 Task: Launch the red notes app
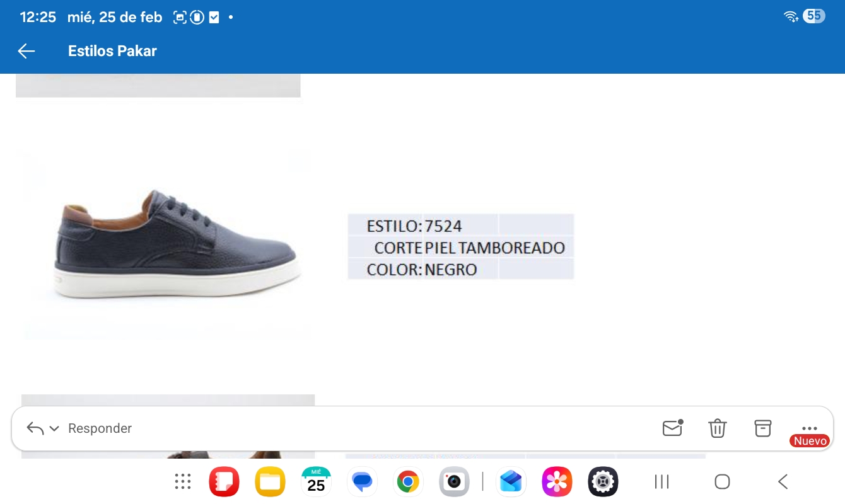224,482
